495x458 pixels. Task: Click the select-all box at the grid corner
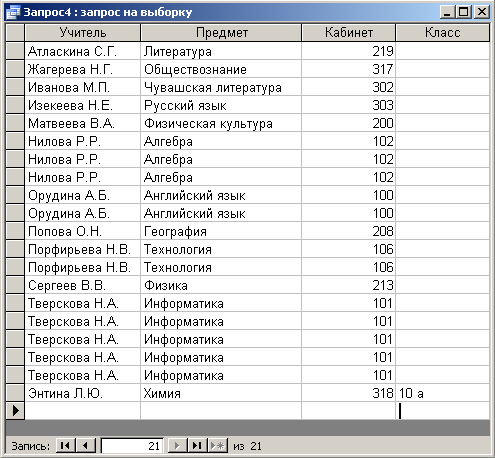[15, 33]
